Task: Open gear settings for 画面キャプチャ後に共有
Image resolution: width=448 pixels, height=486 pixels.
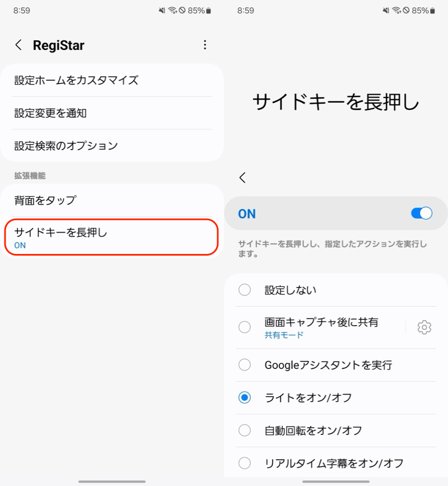Action: click(x=424, y=327)
